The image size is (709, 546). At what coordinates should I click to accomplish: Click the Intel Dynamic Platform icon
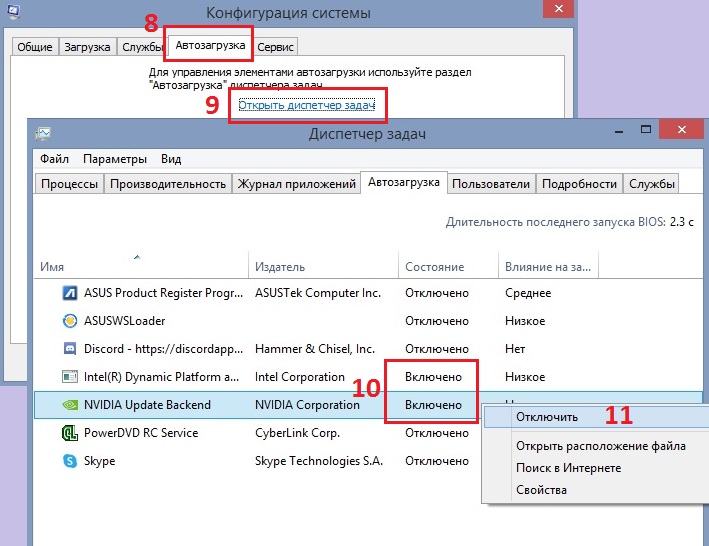70,377
